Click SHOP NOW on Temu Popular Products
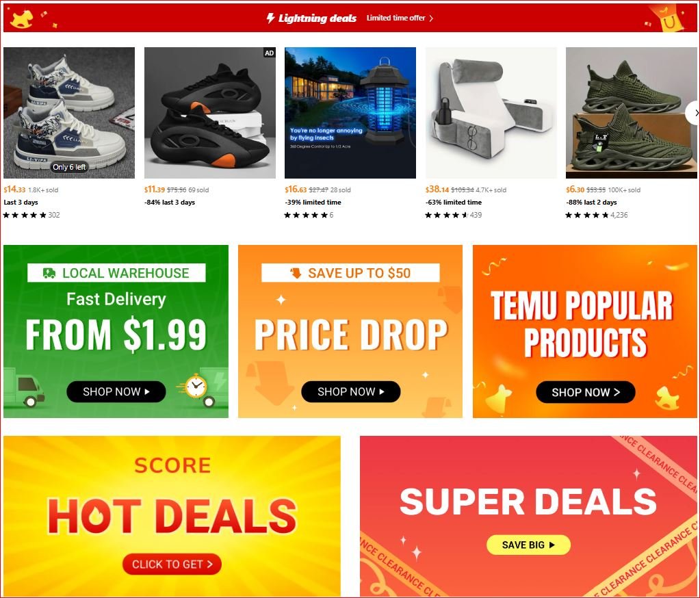This screenshot has height=598, width=700. 586,392
